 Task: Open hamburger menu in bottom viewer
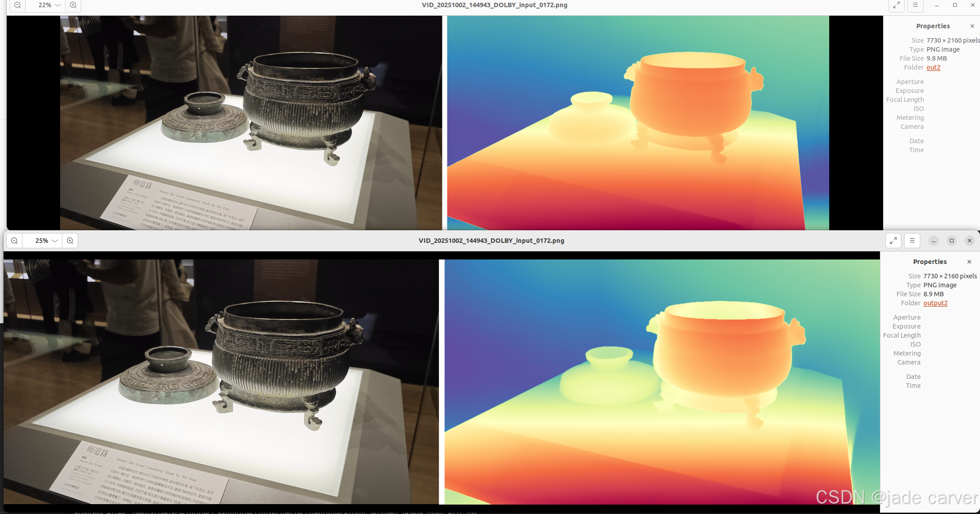(x=912, y=241)
